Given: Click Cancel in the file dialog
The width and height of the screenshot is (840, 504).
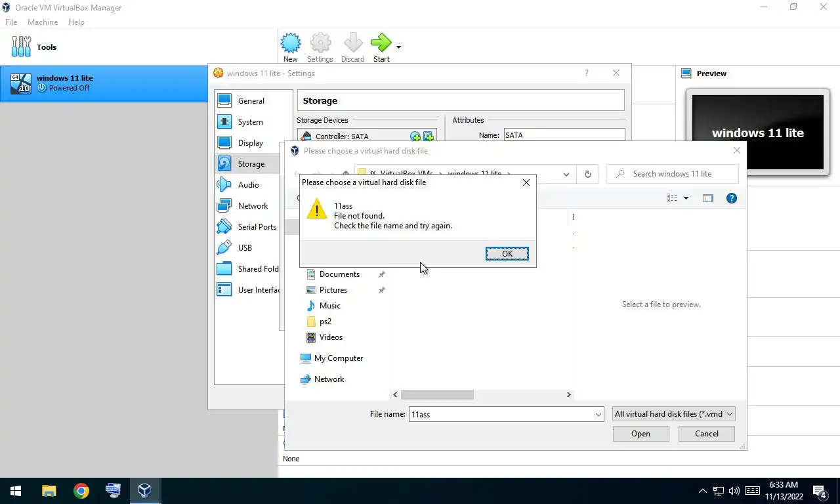Looking at the screenshot, I should coord(706,434).
